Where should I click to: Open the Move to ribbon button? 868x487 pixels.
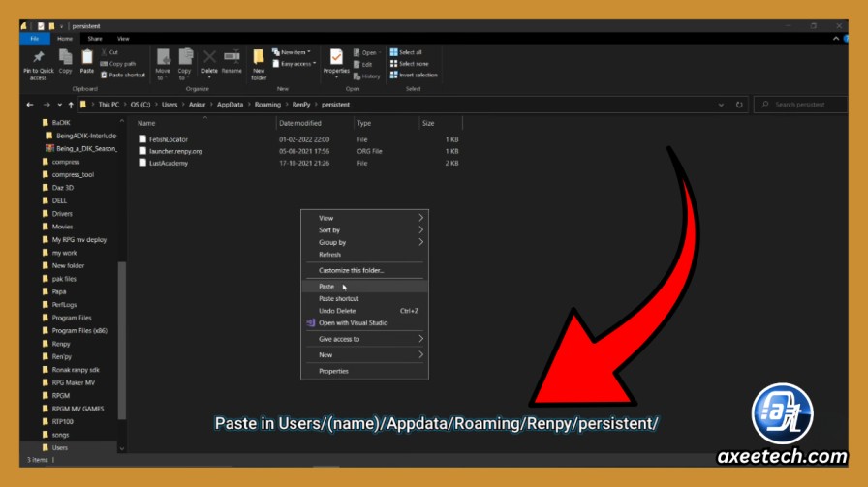pos(163,65)
